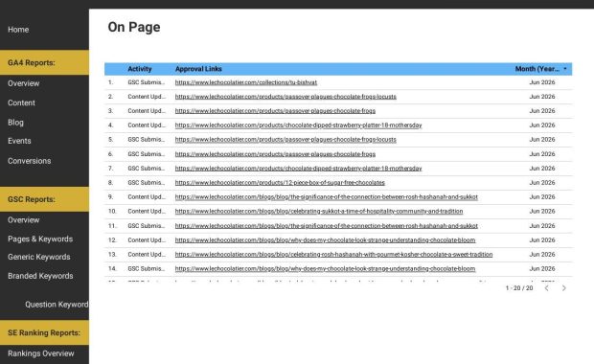Select row 6 'Jun 2026' month cell
The width and height of the screenshot is (594, 364).
click(x=542, y=154)
